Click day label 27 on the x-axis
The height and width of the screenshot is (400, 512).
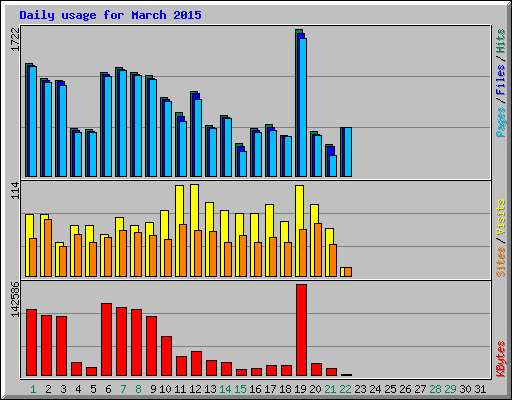click(x=420, y=389)
